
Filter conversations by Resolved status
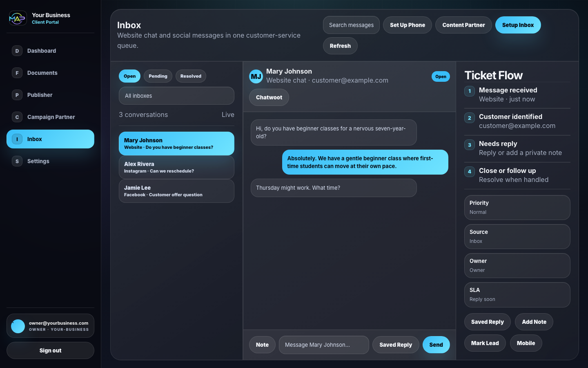tap(191, 76)
